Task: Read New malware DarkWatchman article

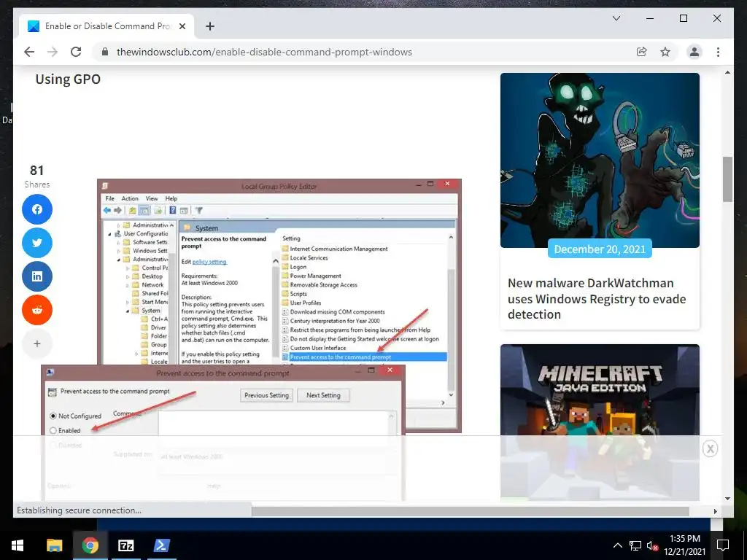Action: click(597, 298)
